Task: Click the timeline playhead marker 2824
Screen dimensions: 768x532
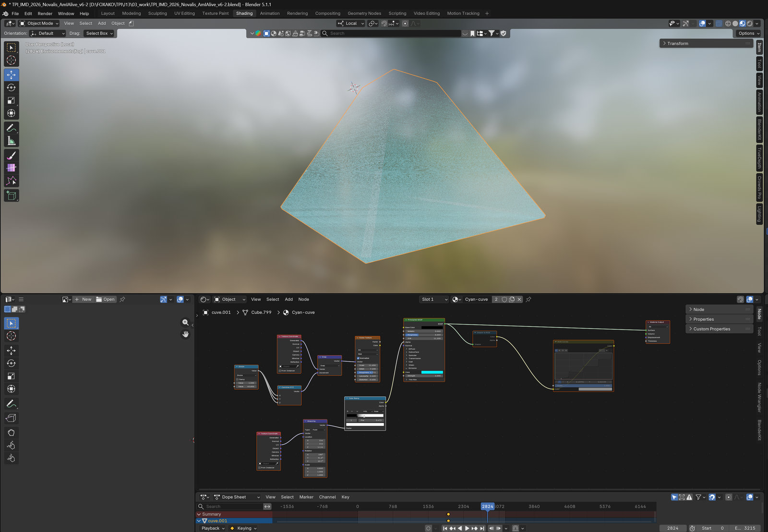Action: (x=487, y=507)
